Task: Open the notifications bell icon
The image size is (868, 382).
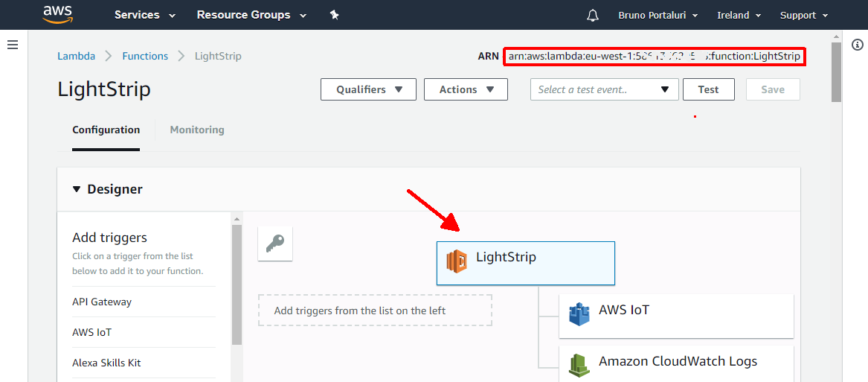Action: pos(593,15)
